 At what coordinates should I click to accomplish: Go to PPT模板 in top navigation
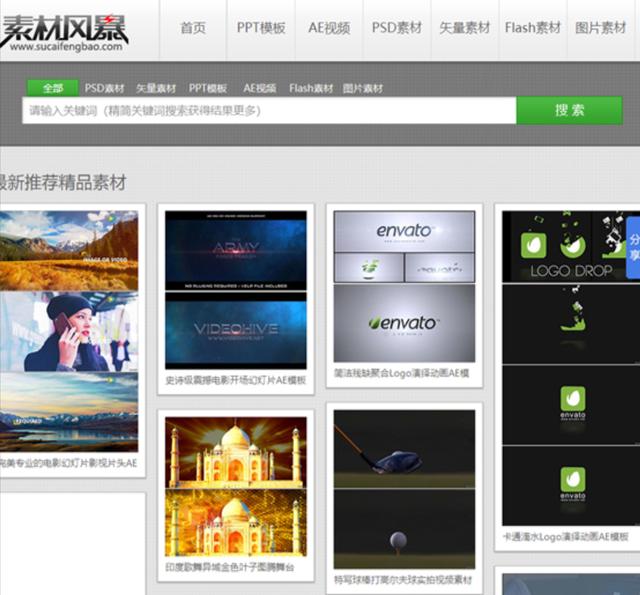(x=261, y=28)
